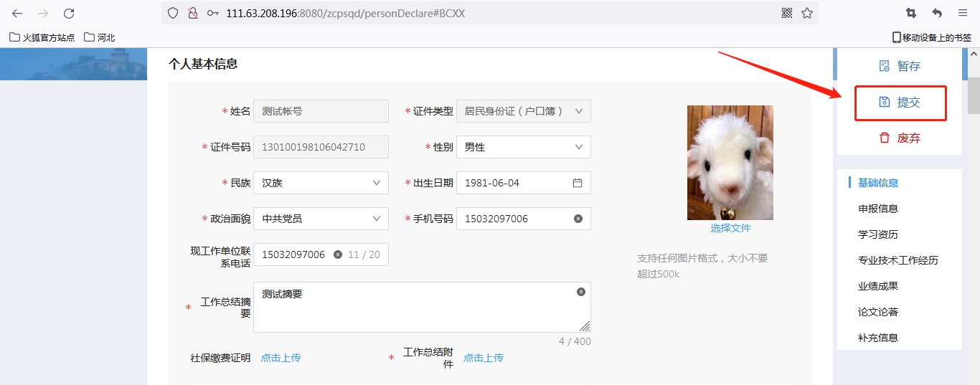Clear the 手机号码 field with the X icon
This screenshot has width=980, height=385.
point(578,219)
